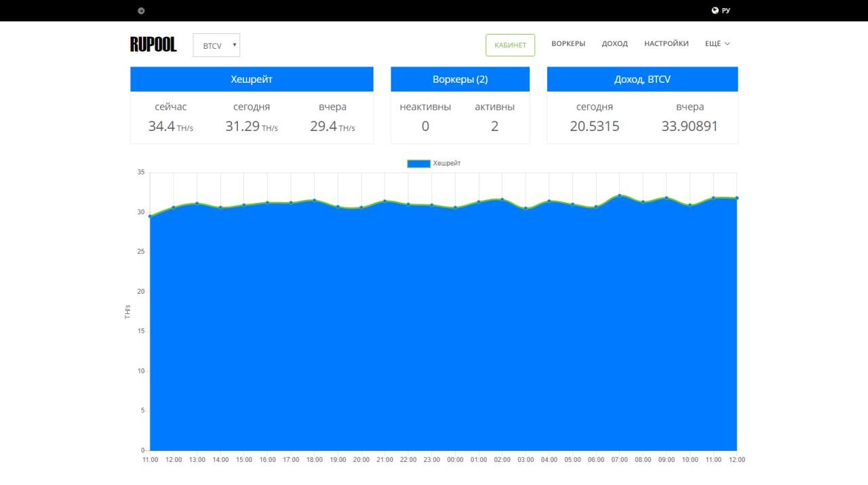Click the Воркеры (2) panel header
The width and height of the screenshot is (868, 485).
point(460,79)
